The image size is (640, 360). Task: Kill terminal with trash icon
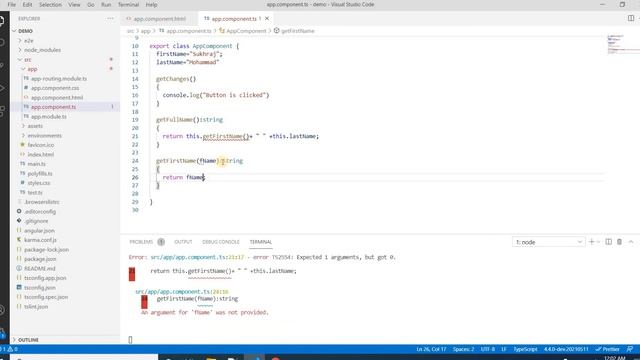click(x=619, y=242)
